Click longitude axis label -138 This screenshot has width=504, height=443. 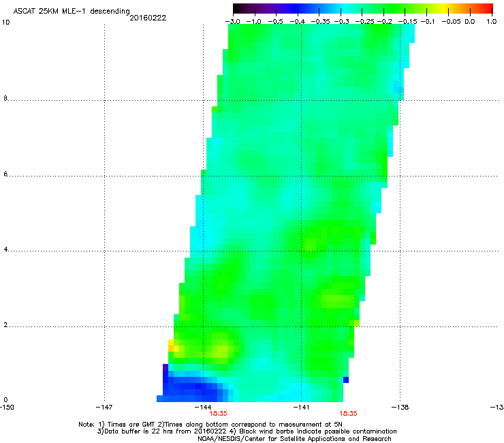click(400, 408)
